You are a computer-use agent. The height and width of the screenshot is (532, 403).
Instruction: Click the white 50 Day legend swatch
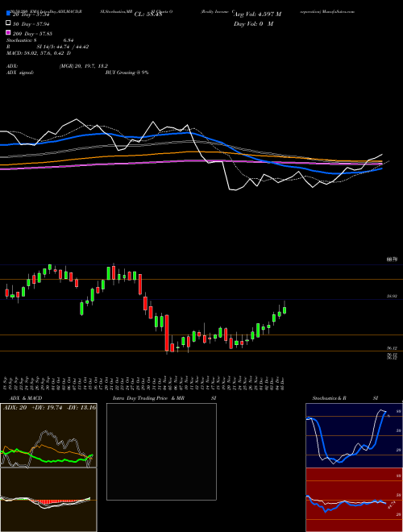(x=8, y=23)
